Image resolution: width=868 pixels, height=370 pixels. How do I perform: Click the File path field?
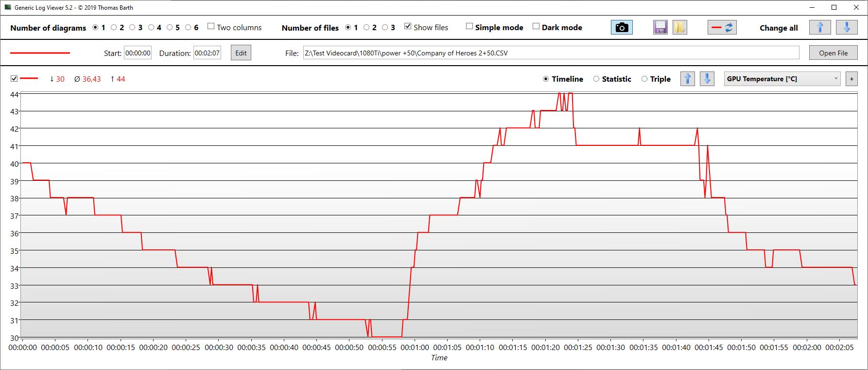551,53
